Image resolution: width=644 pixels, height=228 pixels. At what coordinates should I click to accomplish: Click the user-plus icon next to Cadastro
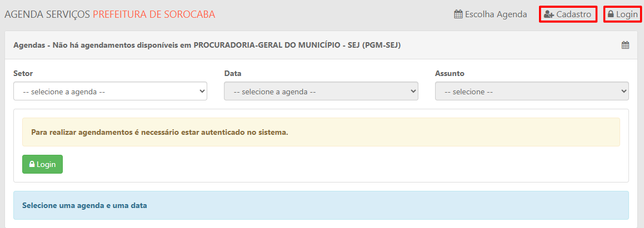549,14
